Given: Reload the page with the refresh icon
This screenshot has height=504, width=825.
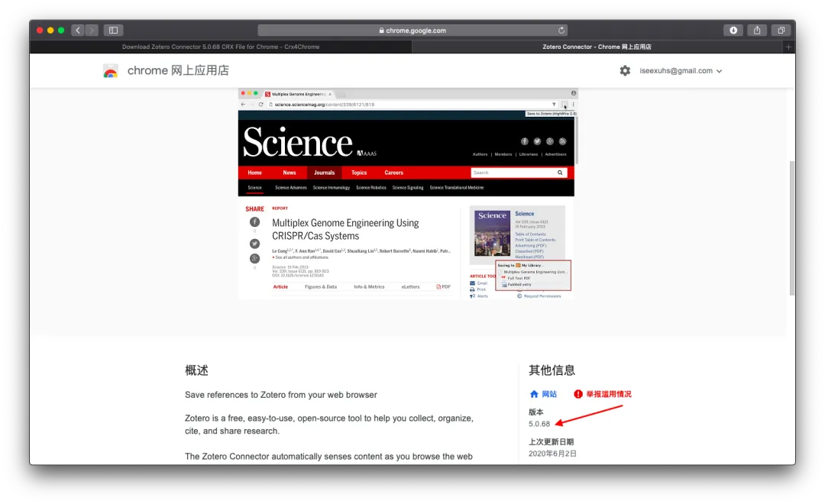Looking at the screenshot, I should pyautogui.click(x=561, y=31).
